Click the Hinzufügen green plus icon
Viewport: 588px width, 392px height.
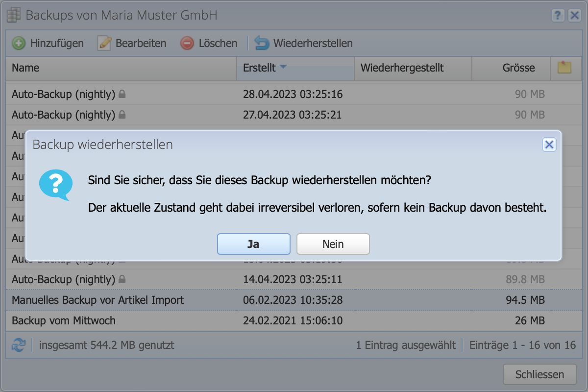(x=18, y=43)
